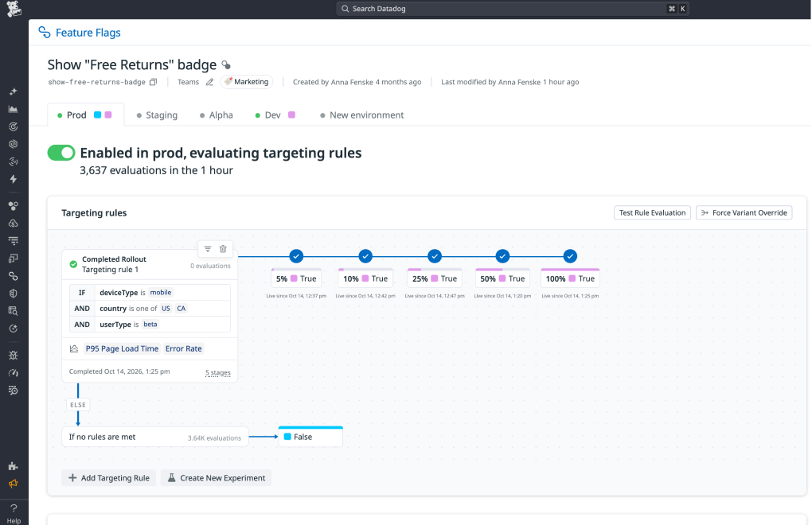Expand the 5 stages details link
Image resolution: width=812 pixels, height=525 pixels.
click(x=218, y=372)
